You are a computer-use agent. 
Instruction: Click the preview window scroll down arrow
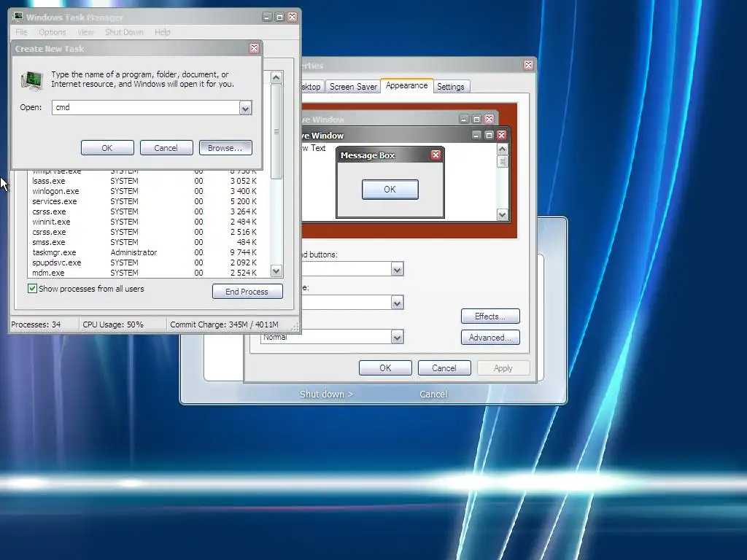(x=502, y=215)
